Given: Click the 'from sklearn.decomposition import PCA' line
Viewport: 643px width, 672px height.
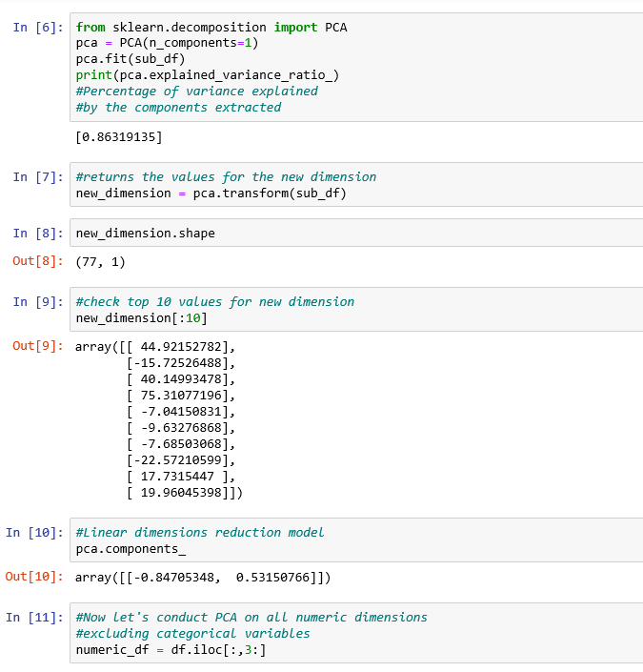Looking at the screenshot, I should [x=211, y=28].
